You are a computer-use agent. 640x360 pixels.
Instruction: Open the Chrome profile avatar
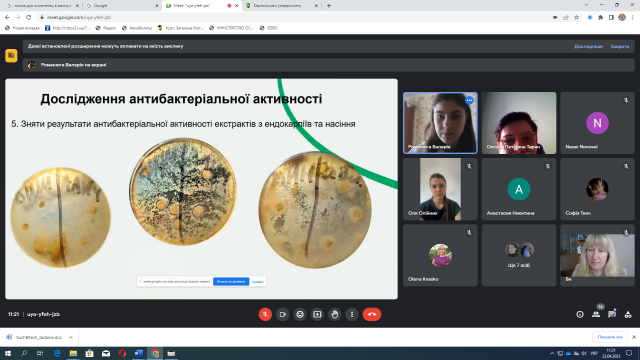(x=622, y=17)
